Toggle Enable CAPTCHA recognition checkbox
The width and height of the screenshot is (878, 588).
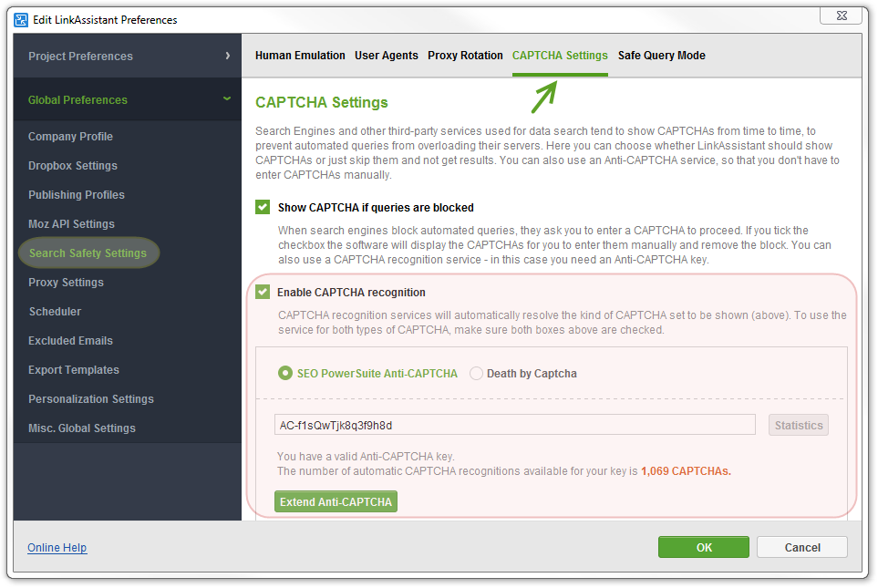(x=263, y=292)
